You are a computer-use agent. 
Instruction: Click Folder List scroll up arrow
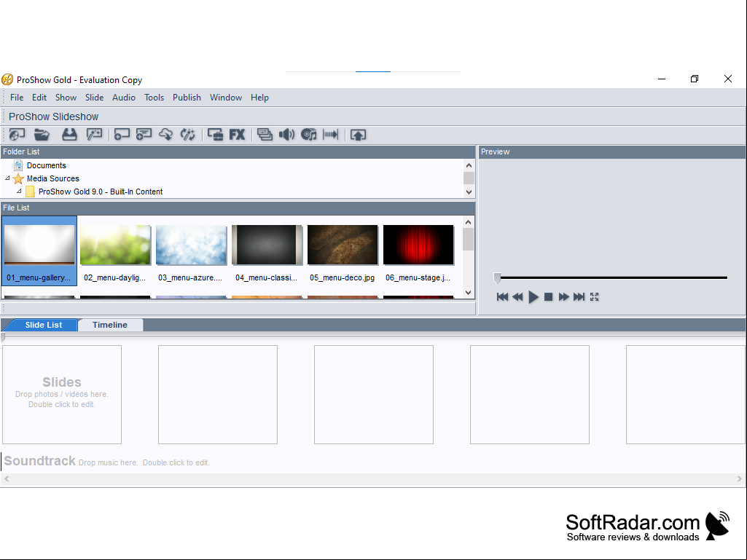469,165
